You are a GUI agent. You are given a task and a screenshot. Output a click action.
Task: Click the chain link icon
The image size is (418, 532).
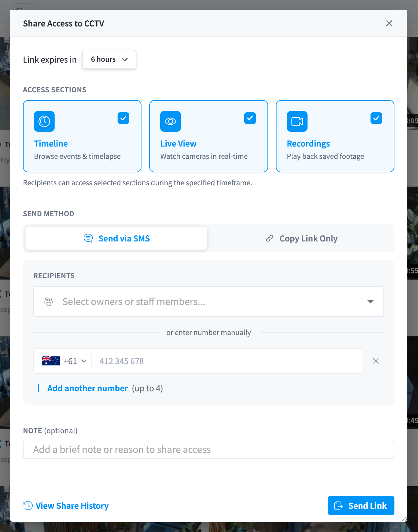(269, 238)
